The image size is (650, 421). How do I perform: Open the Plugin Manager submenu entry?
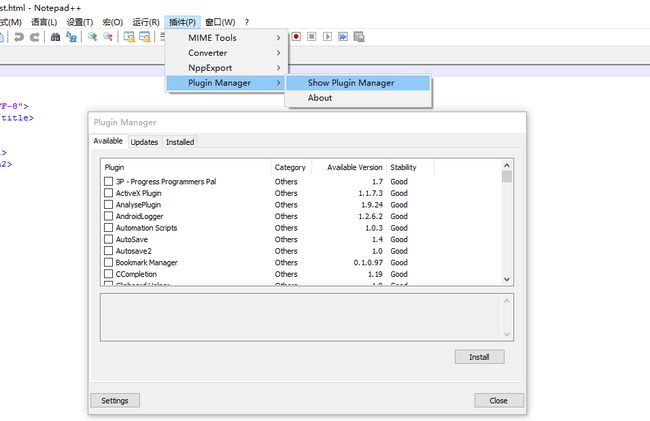pos(226,83)
